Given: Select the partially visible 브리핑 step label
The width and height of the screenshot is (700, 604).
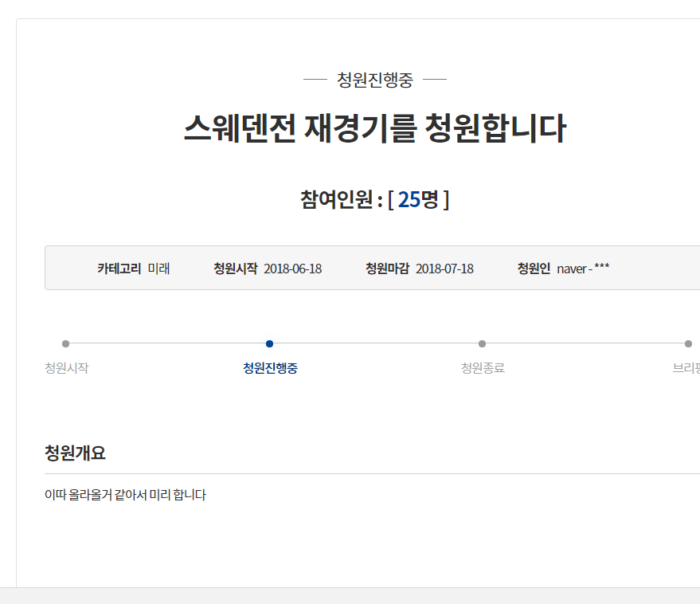Looking at the screenshot, I should pos(686,368).
